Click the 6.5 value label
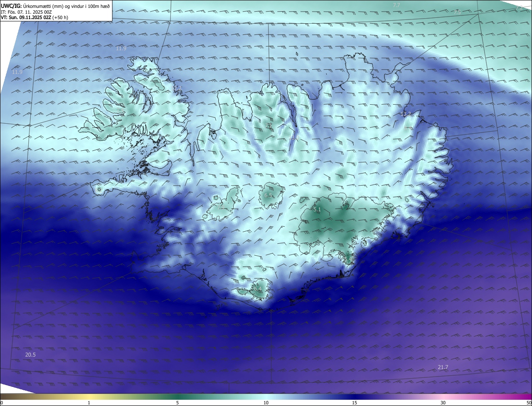The height and width of the screenshot is (406, 532). 268,195
